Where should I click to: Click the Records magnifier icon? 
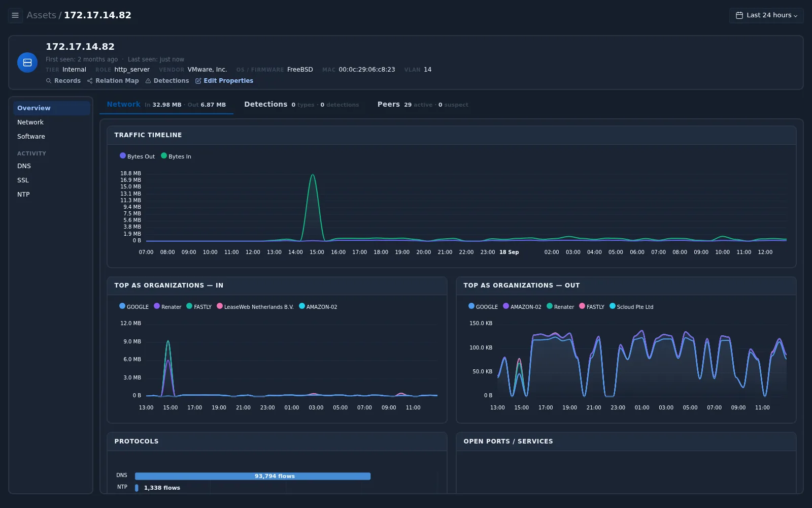[x=49, y=81]
